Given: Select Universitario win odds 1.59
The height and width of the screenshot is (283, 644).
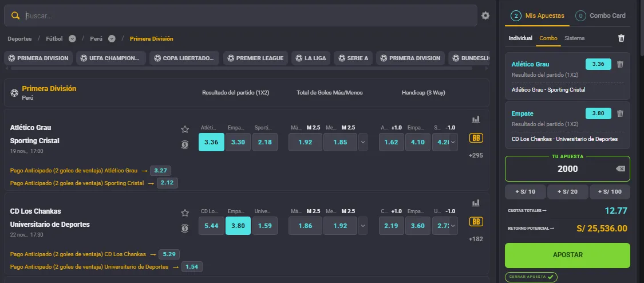Looking at the screenshot, I should (265, 226).
